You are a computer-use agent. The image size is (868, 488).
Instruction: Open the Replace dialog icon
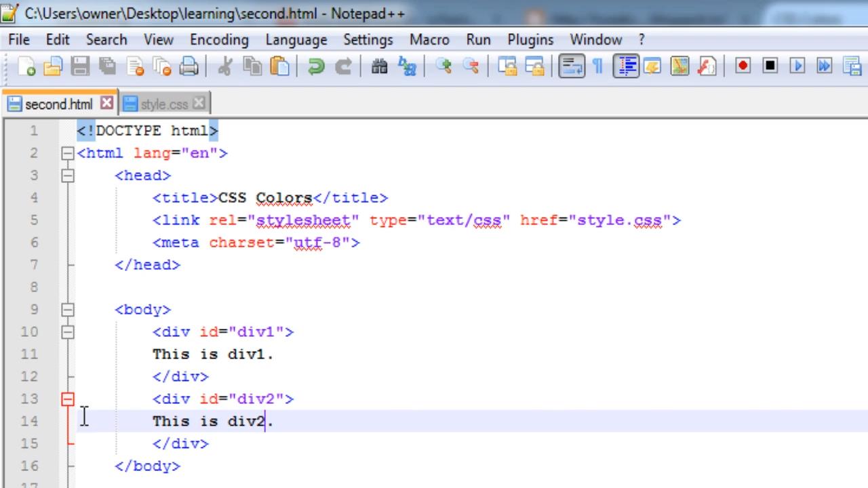[407, 66]
